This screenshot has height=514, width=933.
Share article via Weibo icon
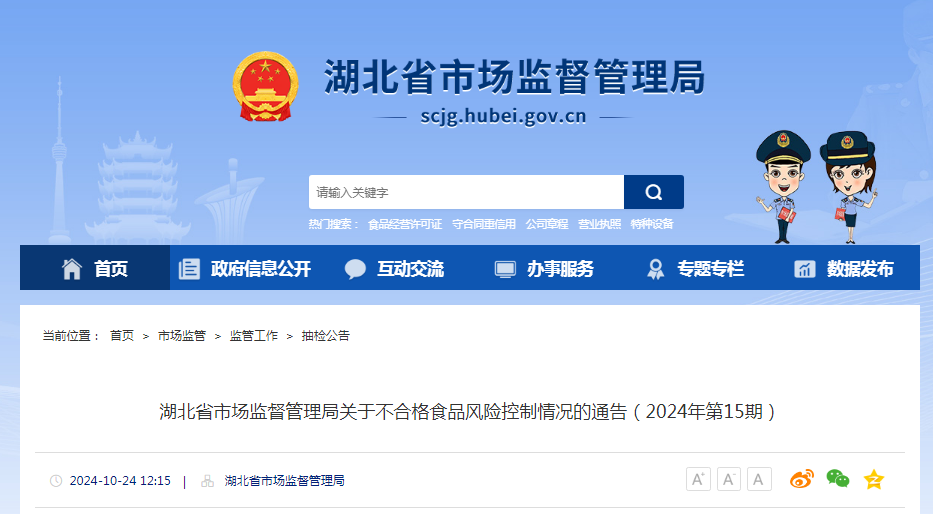(x=801, y=479)
